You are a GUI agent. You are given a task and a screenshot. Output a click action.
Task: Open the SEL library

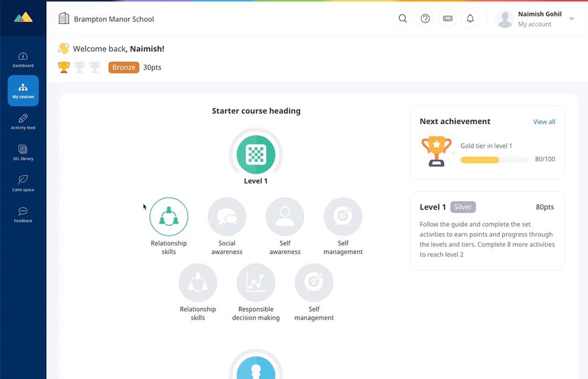point(23,153)
